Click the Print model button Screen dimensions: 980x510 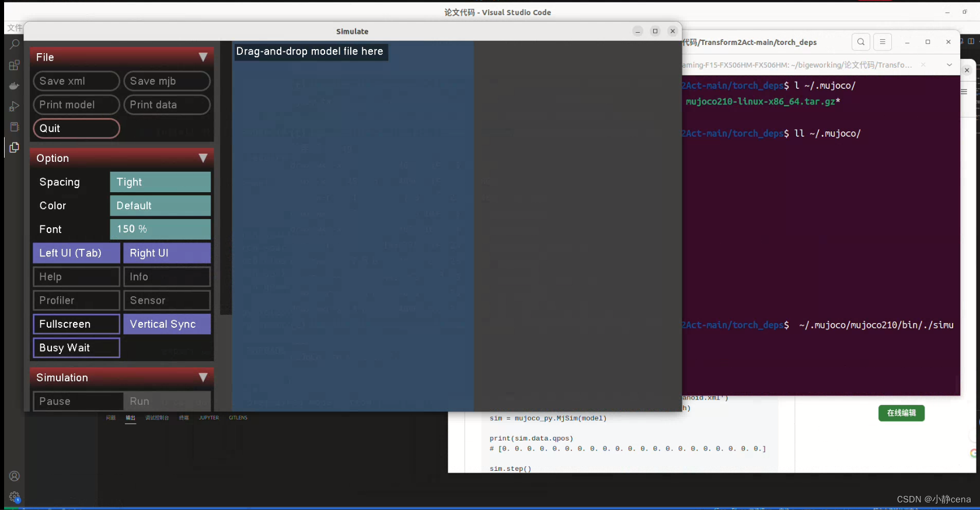[x=76, y=105]
